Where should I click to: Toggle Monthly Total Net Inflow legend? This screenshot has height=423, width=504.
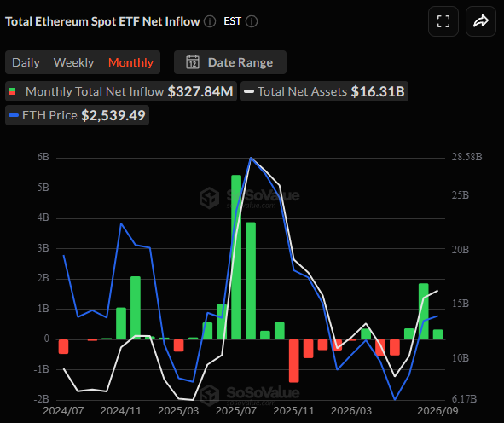121,91
